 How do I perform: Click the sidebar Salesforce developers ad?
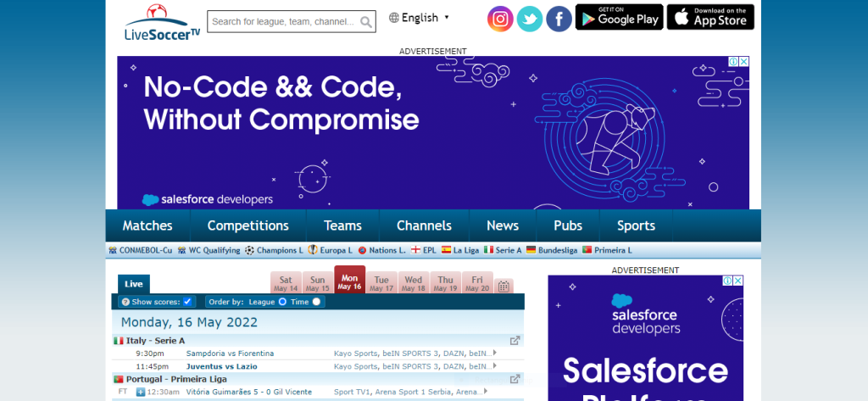click(645, 338)
